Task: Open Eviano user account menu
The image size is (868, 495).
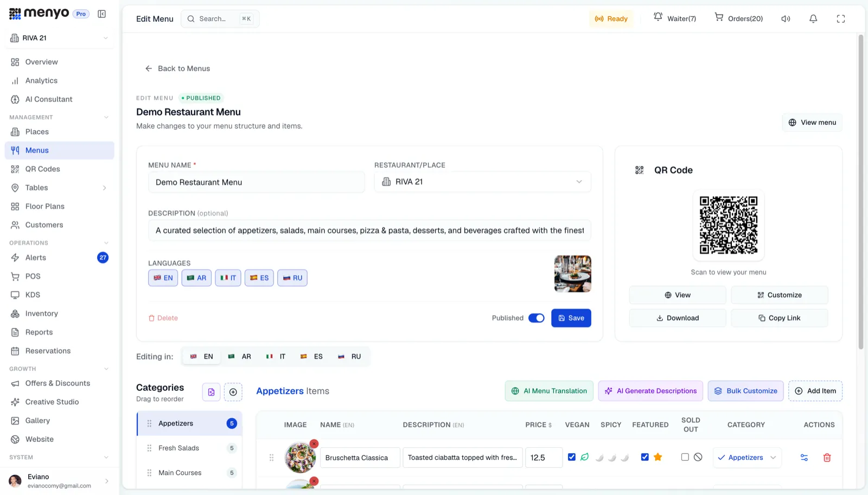Action: (x=60, y=481)
